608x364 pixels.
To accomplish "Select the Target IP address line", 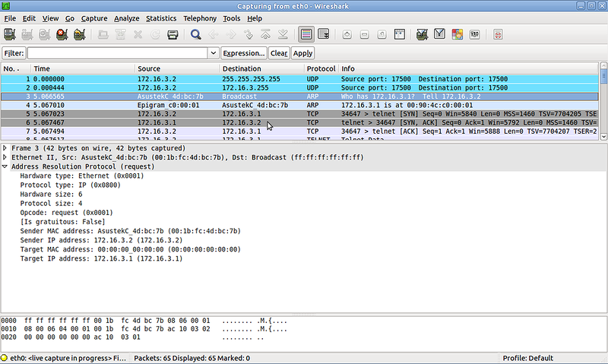I will [x=101, y=258].
